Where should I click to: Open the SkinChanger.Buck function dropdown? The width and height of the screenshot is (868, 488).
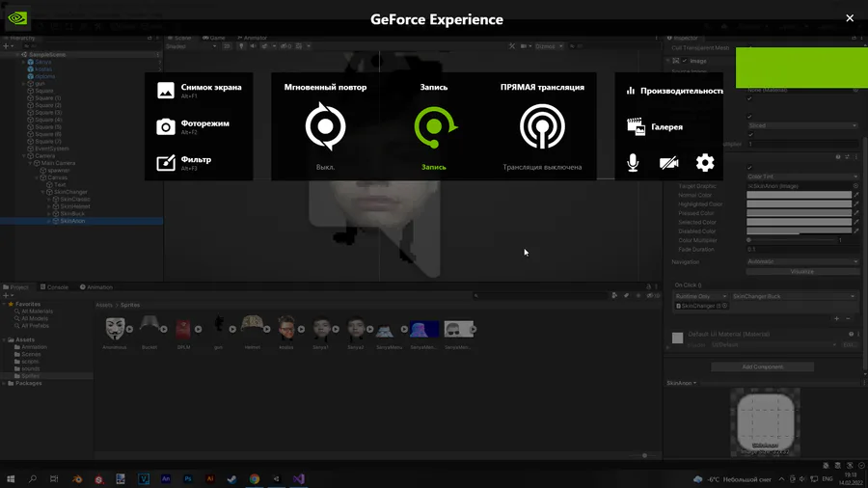point(794,297)
